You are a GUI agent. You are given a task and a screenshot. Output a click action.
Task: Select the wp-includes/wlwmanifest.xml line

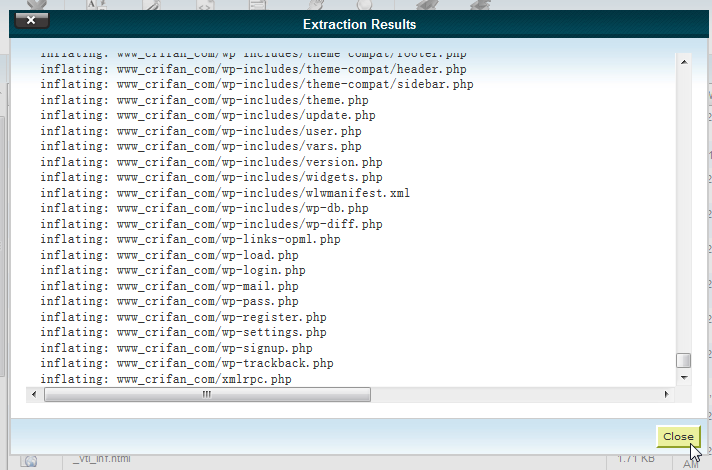[225, 193]
